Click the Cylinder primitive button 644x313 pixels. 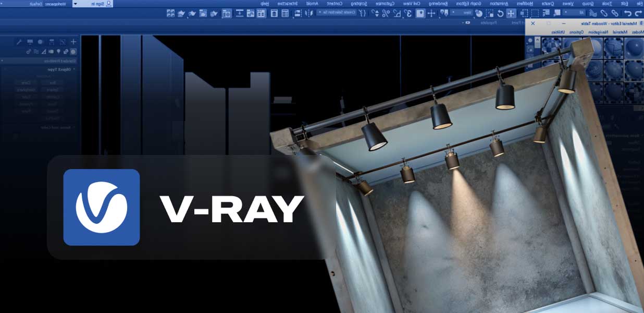tap(53, 97)
